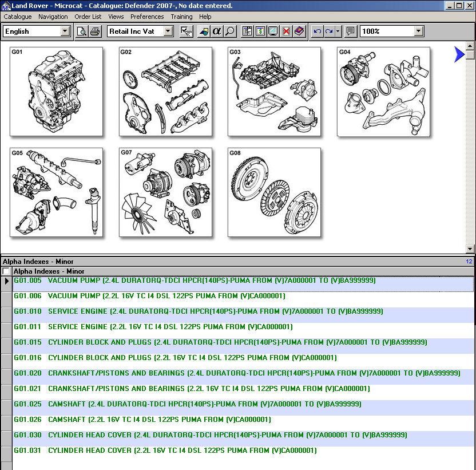This screenshot has width=476, height=470.
Task: Click the alpha index icon
Action: coord(217,31)
